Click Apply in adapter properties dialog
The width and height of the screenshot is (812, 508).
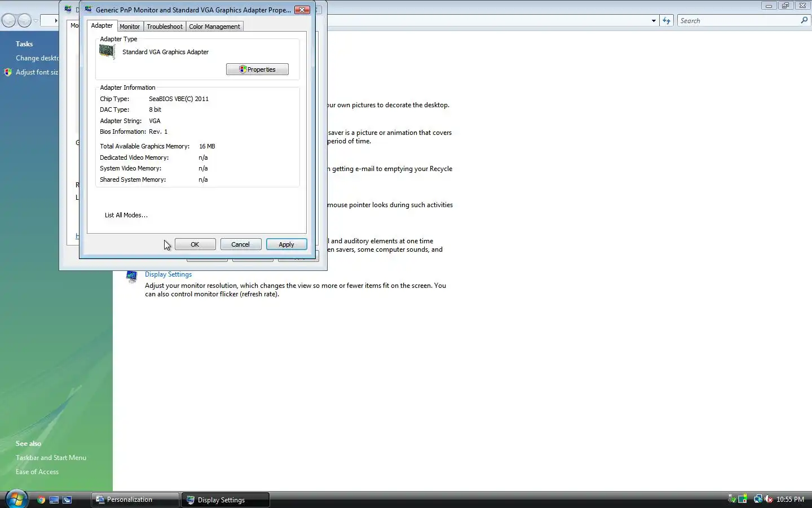click(x=286, y=244)
